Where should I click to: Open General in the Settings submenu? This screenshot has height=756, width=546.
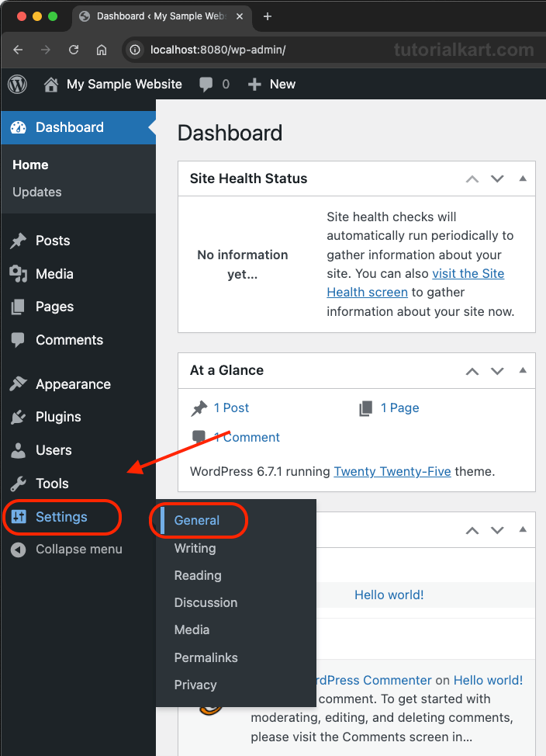[x=197, y=520]
